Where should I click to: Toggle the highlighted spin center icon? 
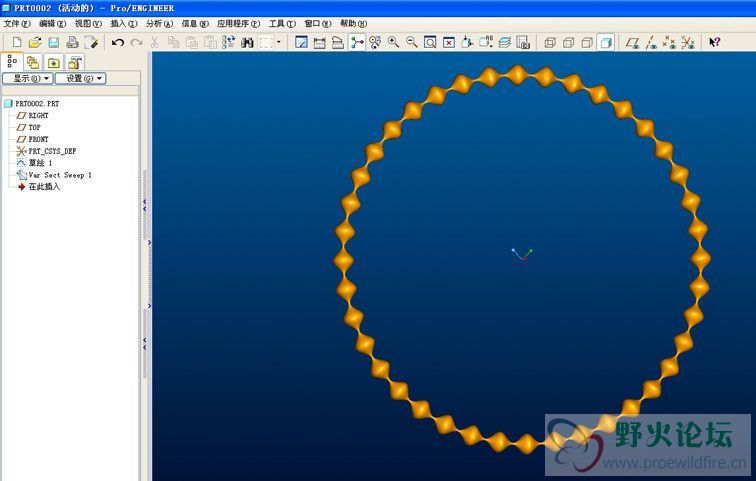(x=357, y=42)
